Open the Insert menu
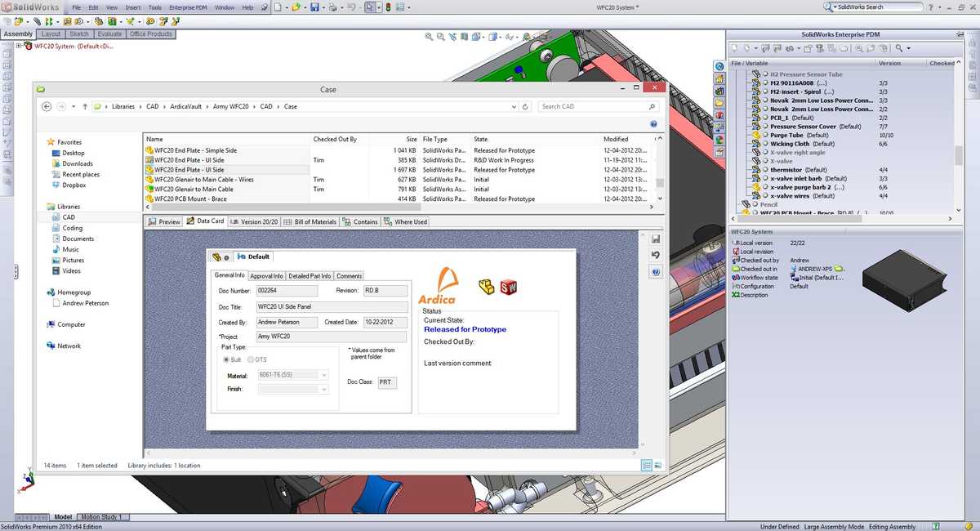980x531 pixels. (x=132, y=7)
